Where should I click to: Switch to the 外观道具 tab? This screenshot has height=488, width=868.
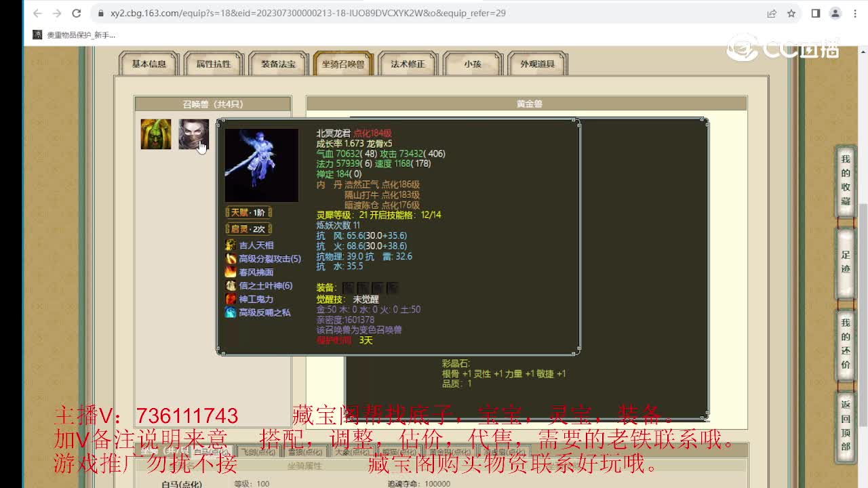[537, 64]
